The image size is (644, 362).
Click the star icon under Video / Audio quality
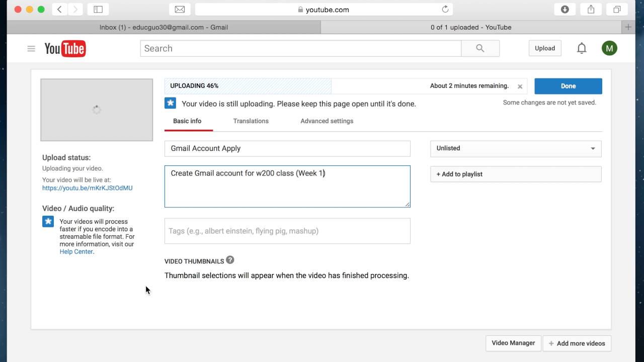tap(48, 221)
